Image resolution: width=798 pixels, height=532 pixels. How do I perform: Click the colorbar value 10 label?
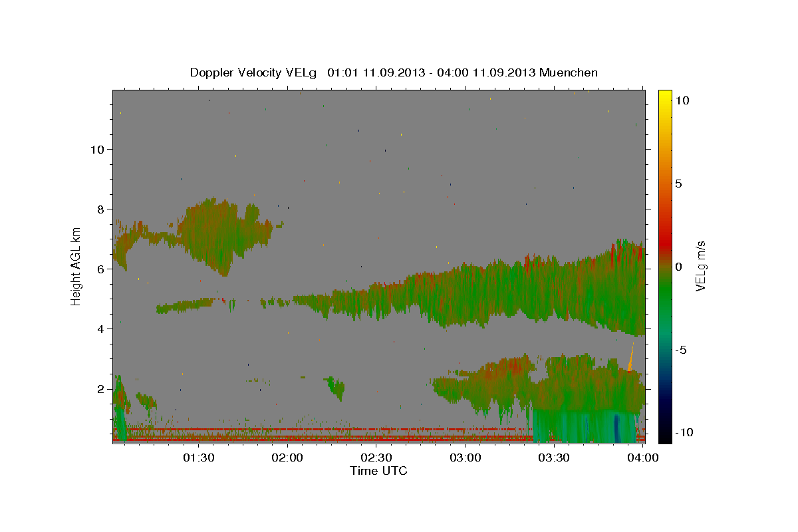point(682,100)
